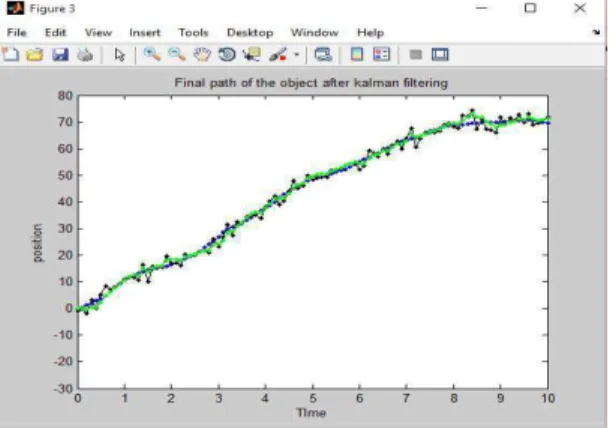616x428 pixels.
Task: Close the Figure 3 window
Action: (580, 8)
